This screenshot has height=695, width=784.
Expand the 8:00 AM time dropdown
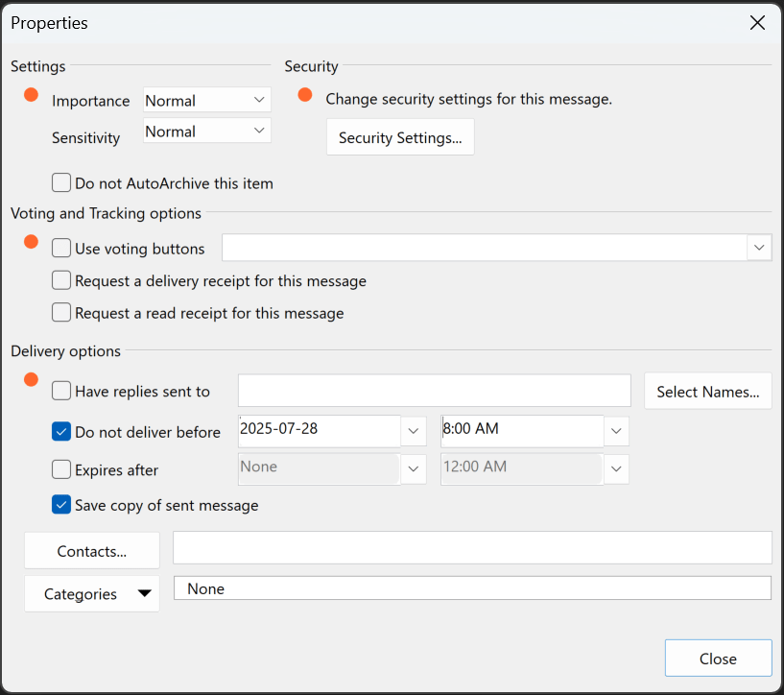pyautogui.click(x=616, y=431)
